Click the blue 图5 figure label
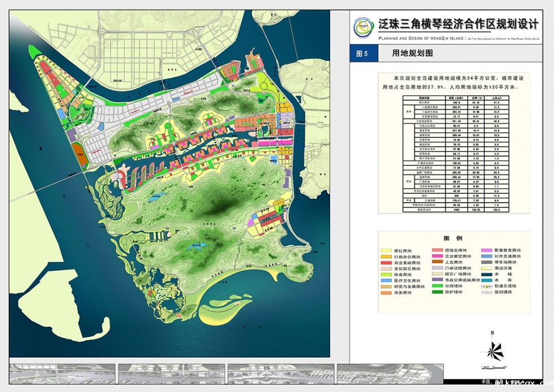 [x=362, y=54]
